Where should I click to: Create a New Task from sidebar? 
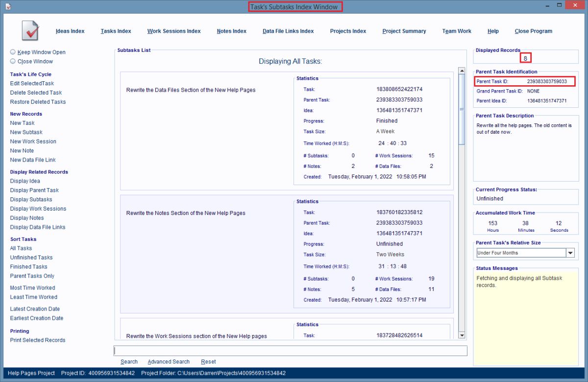pos(22,123)
